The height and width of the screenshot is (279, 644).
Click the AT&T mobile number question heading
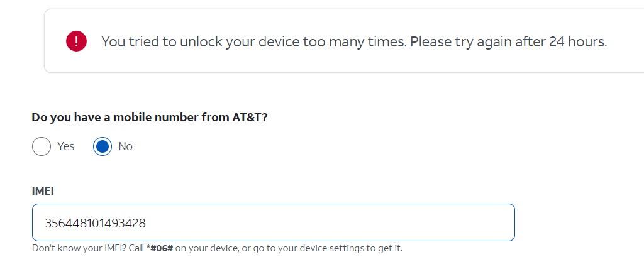(150, 118)
